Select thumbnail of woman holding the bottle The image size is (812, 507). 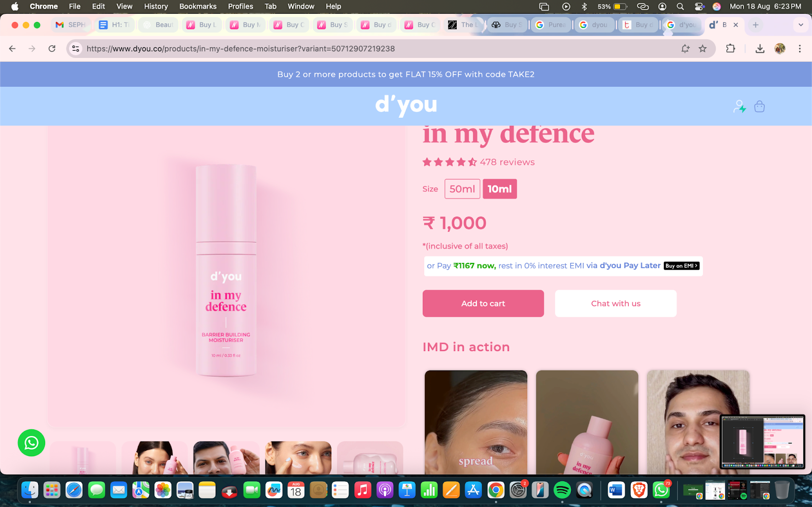tap(154, 458)
